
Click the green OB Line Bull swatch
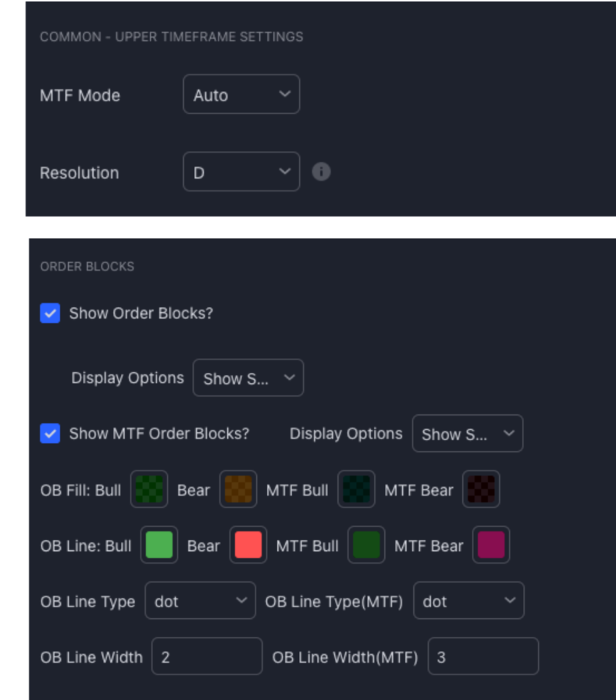(x=159, y=546)
